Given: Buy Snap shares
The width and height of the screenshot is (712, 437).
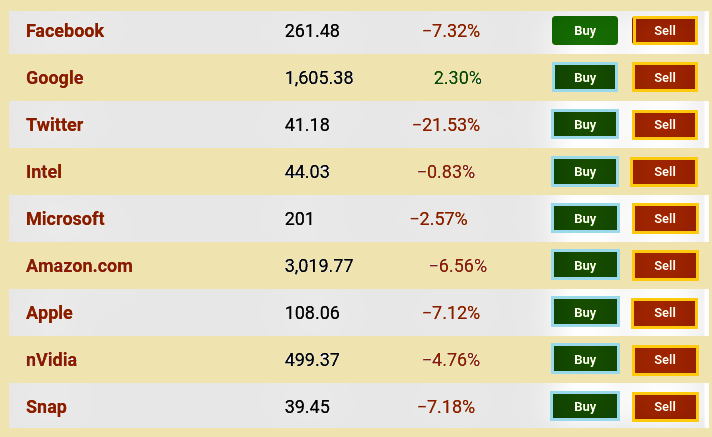Looking at the screenshot, I should pyautogui.click(x=584, y=406).
